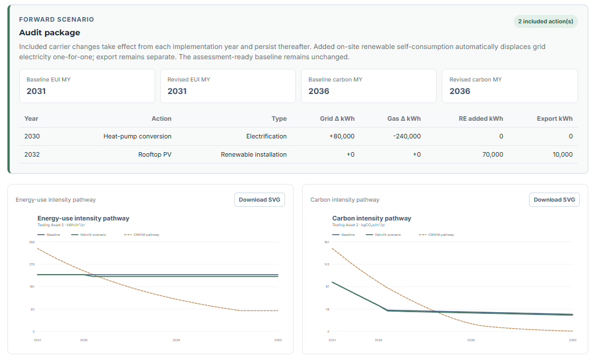Click 'CRREM pathway' legend entry in energy-use chart

141,235
